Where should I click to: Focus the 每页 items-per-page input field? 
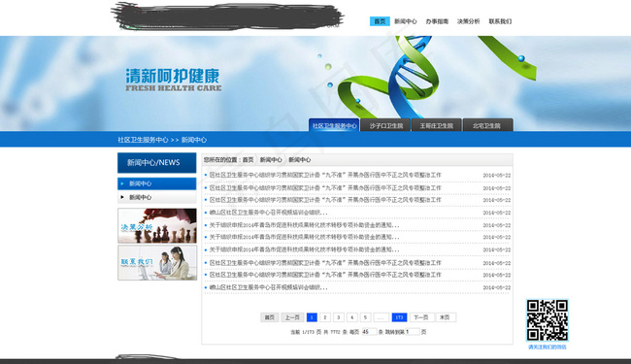click(369, 332)
